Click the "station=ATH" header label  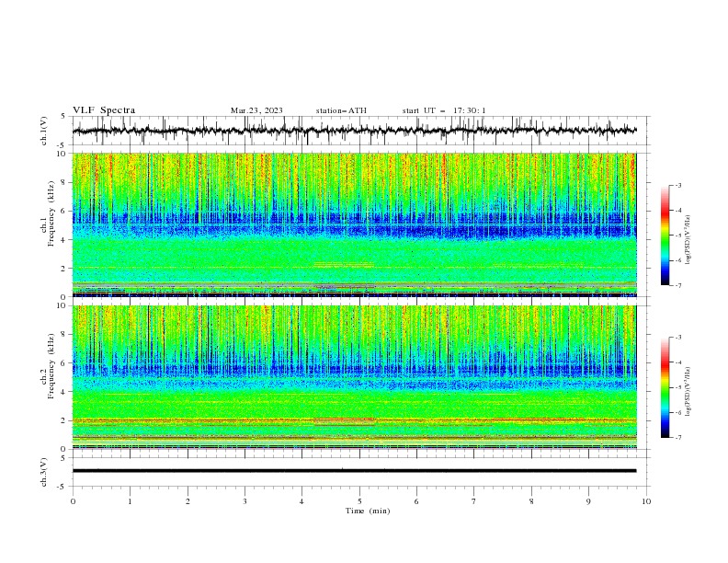coord(341,110)
